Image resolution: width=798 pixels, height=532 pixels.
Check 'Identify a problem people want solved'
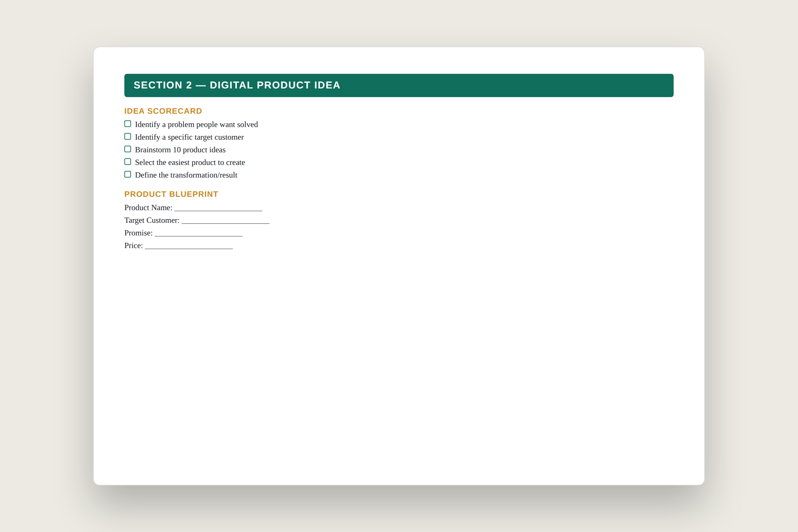click(128, 124)
